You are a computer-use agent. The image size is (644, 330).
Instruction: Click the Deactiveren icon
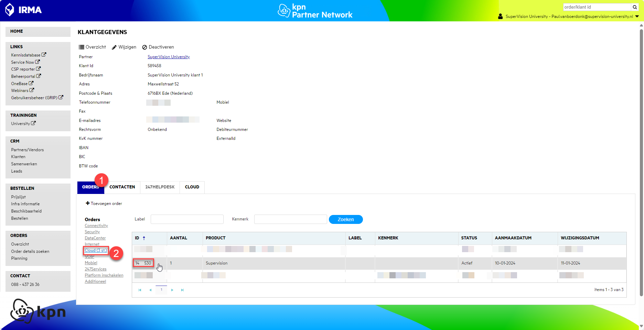click(x=144, y=47)
